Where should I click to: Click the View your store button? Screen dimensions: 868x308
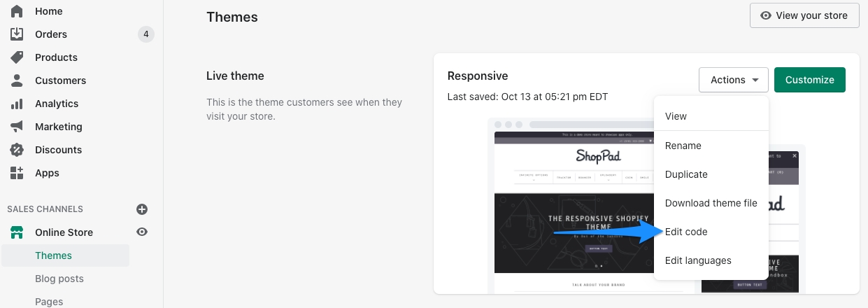click(x=804, y=15)
